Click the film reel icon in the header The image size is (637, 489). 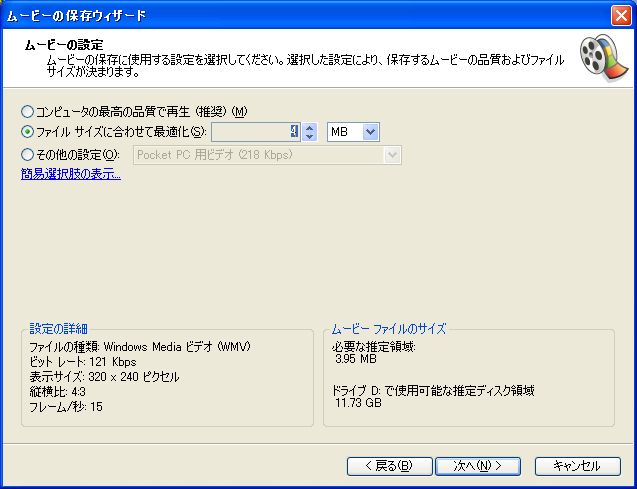[598, 55]
